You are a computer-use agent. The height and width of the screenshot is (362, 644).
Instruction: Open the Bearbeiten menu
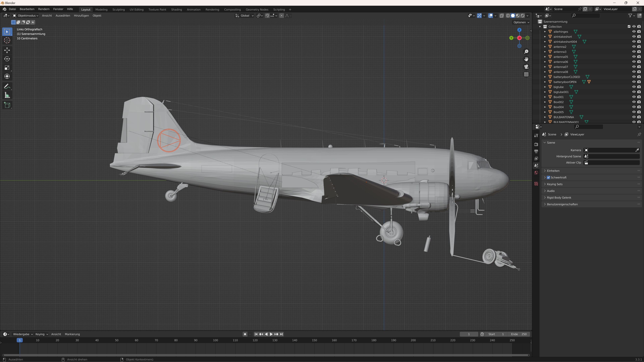(x=27, y=9)
